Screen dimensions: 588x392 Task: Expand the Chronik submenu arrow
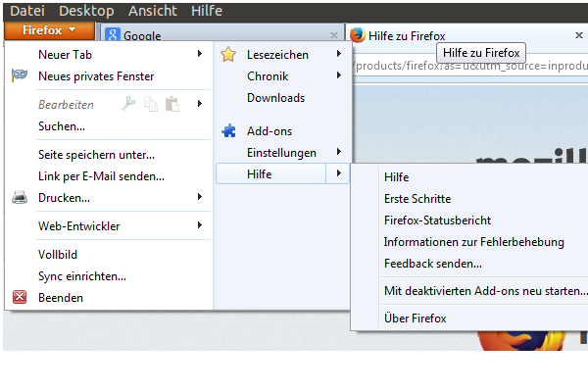[339, 75]
